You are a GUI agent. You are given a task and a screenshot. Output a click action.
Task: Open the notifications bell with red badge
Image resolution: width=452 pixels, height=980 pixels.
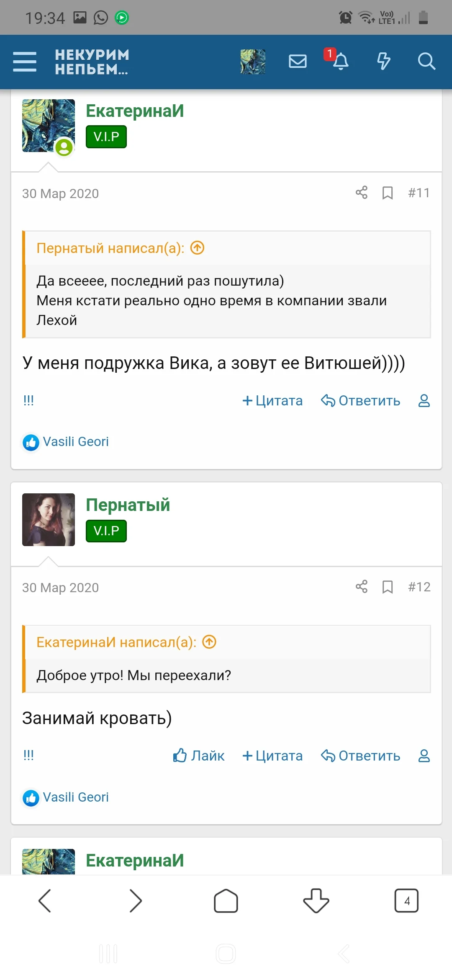[x=341, y=61]
